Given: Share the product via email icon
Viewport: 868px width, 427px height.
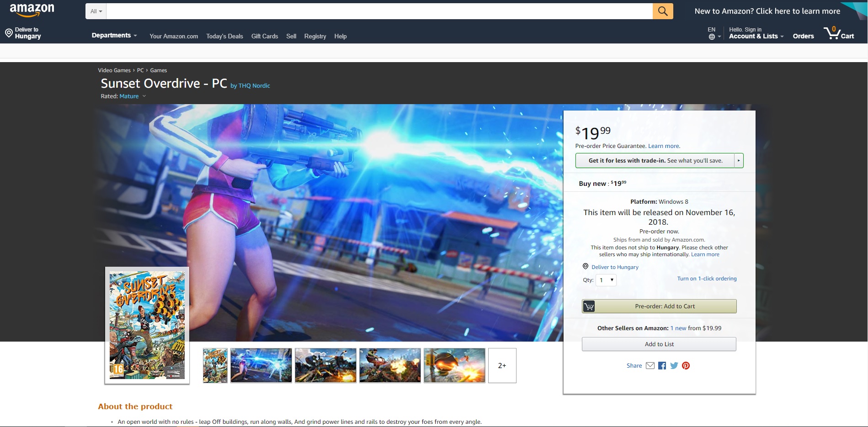Looking at the screenshot, I should 650,365.
